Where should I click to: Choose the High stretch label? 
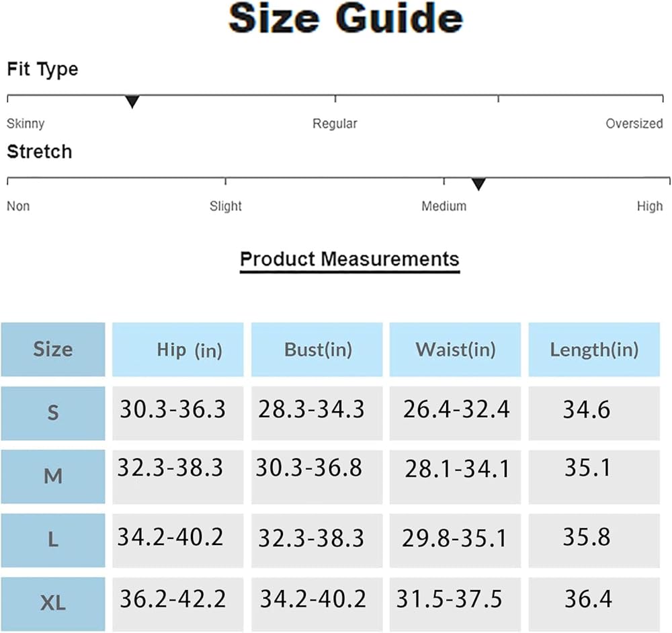649,206
